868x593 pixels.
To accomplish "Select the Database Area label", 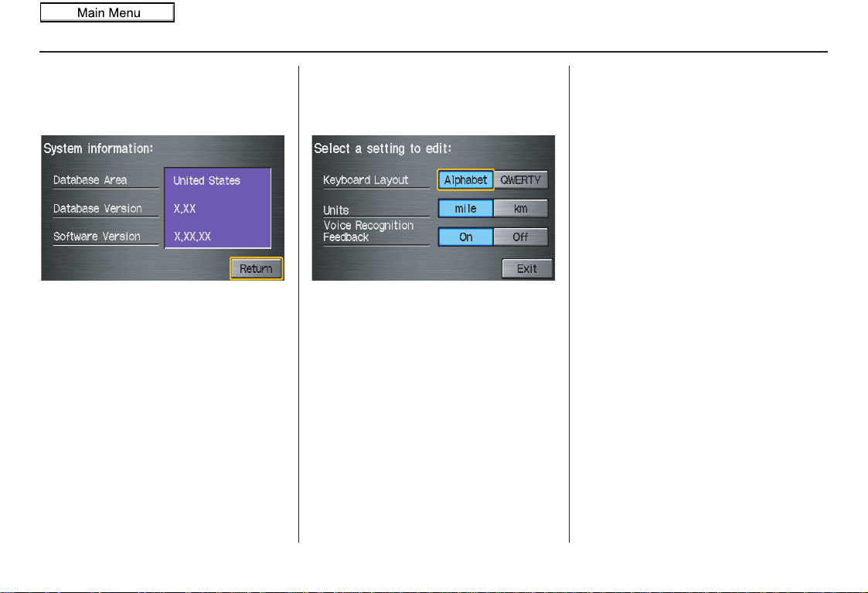I will (90, 180).
